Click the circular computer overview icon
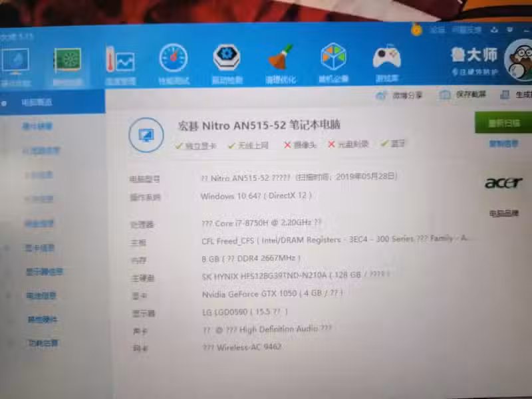The image size is (532, 399). 146,135
